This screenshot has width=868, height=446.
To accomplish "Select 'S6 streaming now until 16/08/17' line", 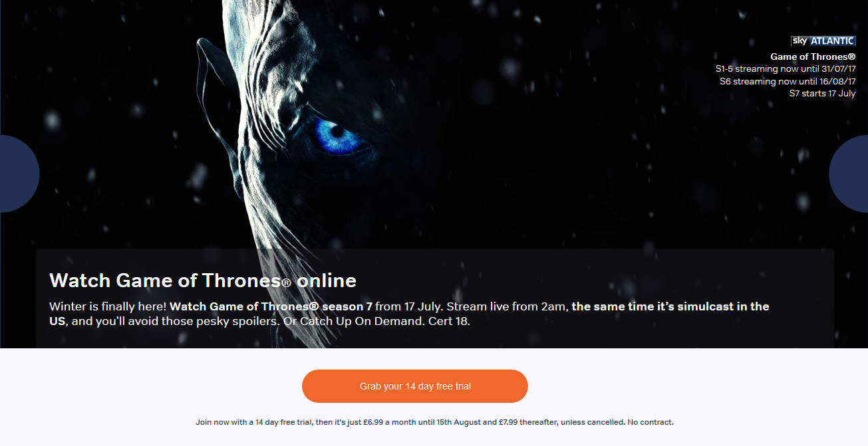I will pyautogui.click(x=788, y=81).
